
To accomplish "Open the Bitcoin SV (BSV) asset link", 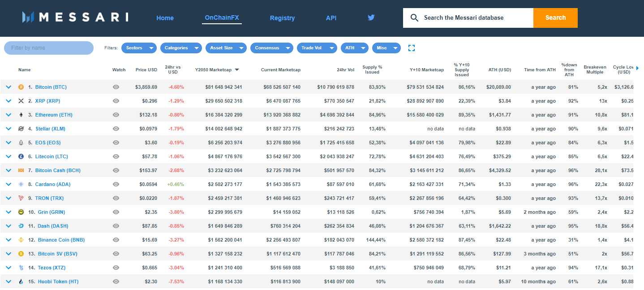I will click(58, 254).
